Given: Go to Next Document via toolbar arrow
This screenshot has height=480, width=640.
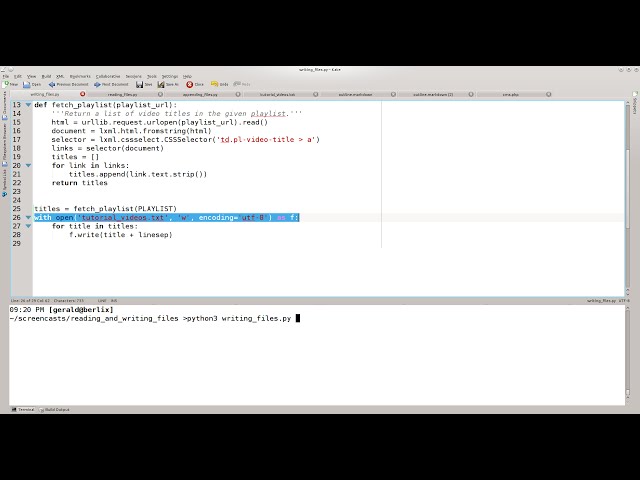Looking at the screenshot, I should pyautogui.click(x=97, y=84).
